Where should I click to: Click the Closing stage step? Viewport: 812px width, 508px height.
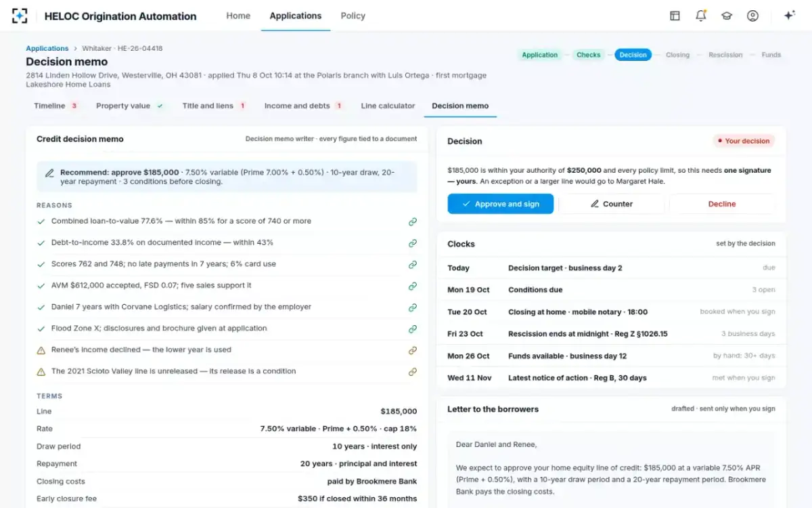(677, 55)
